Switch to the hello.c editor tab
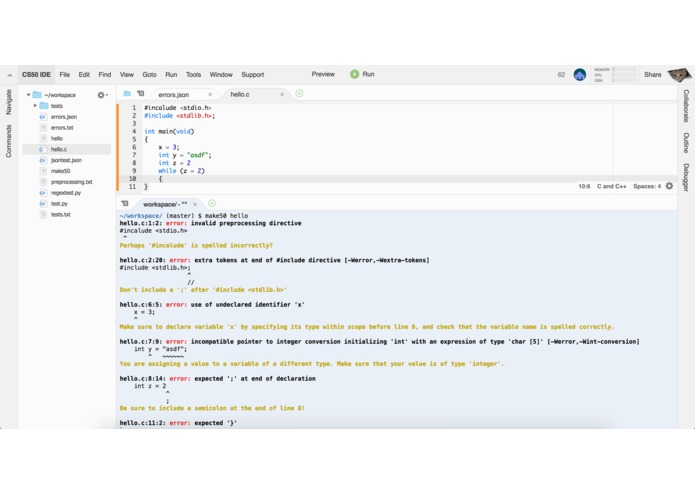The width and height of the screenshot is (695, 494). click(240, 94)
